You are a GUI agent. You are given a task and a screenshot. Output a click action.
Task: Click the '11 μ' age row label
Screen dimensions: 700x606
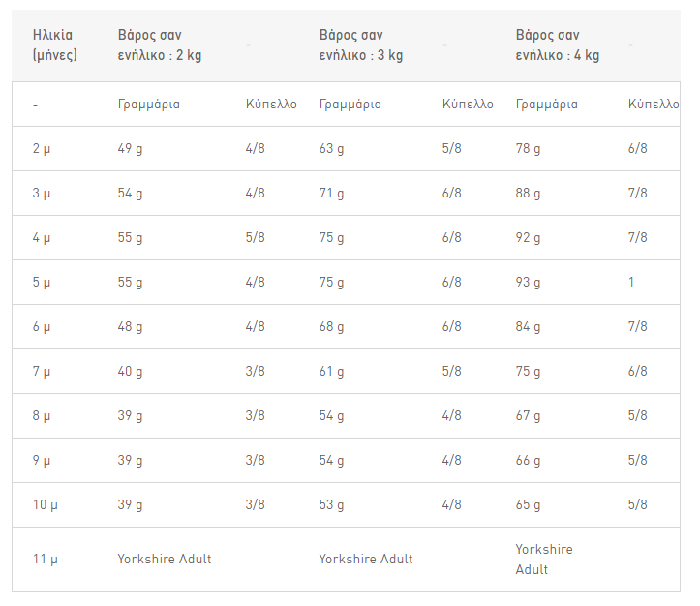tap(45, 560)
